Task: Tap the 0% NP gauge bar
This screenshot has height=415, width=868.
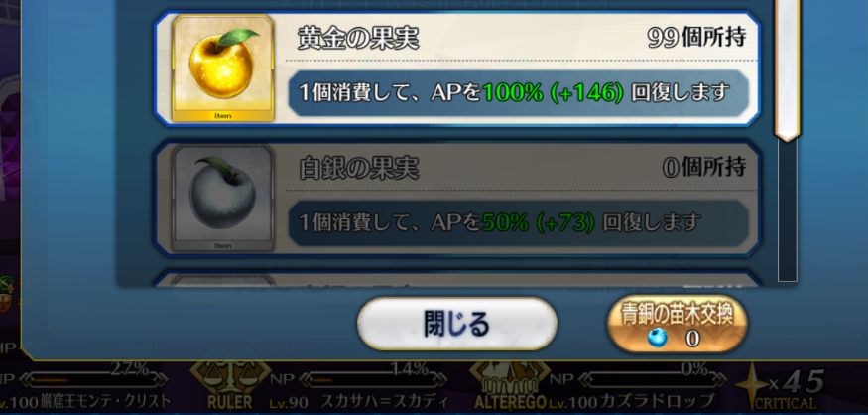Action: 656,379
